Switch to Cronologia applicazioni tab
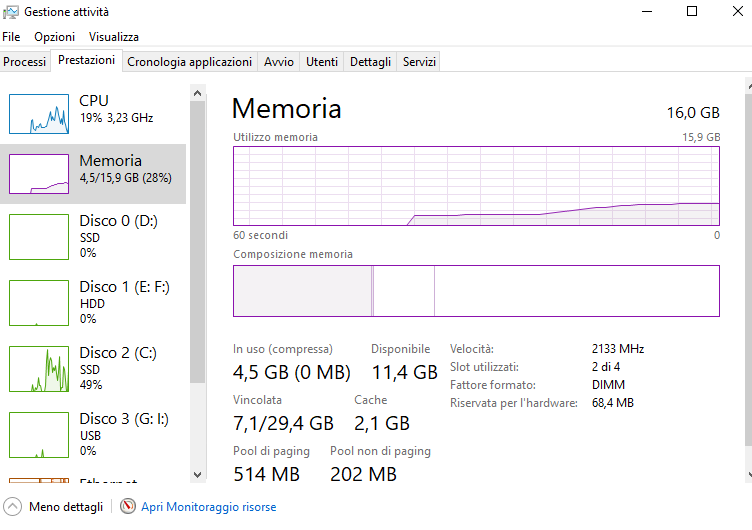 tap(189, 62)
